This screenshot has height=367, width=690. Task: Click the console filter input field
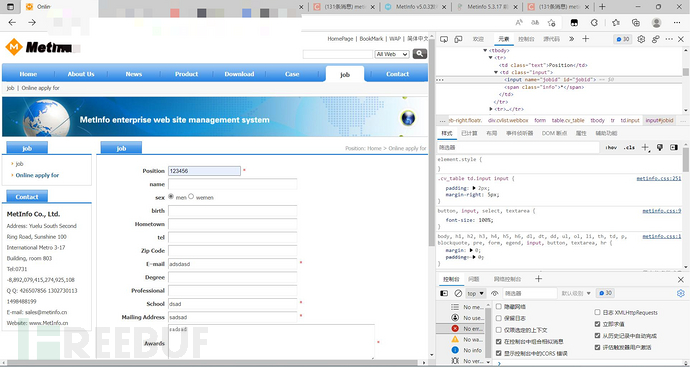[529, 293]
